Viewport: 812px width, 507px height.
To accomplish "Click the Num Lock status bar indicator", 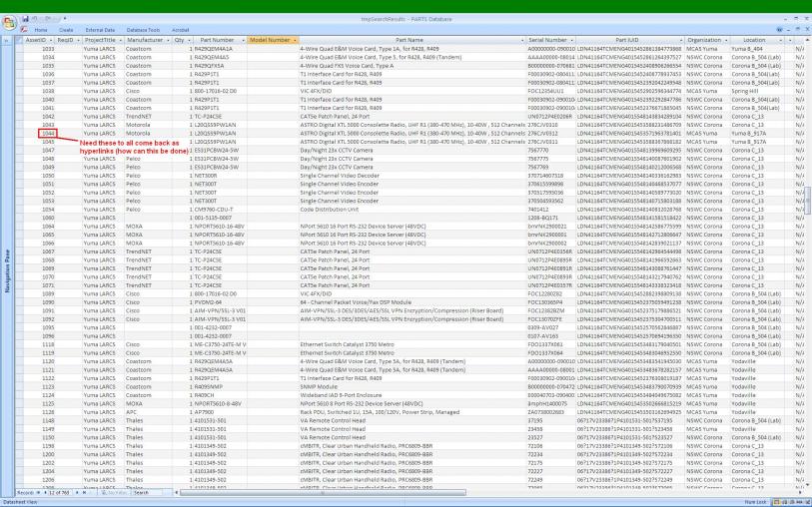I will (755, 502).
